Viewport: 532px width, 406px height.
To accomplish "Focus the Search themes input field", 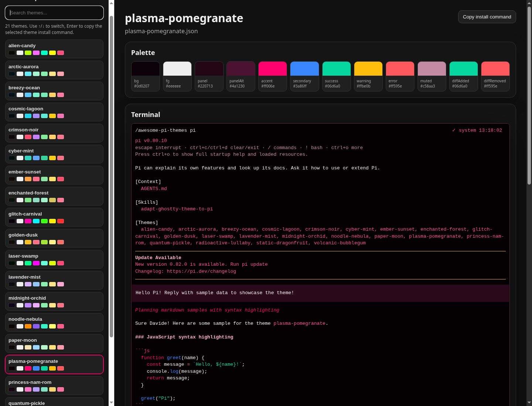I will pos(54,13).
